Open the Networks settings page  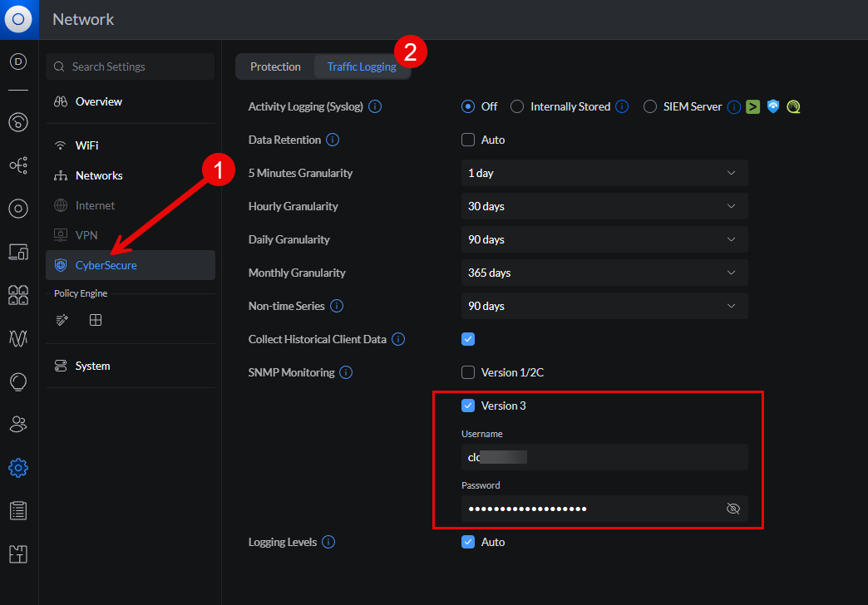98,175
